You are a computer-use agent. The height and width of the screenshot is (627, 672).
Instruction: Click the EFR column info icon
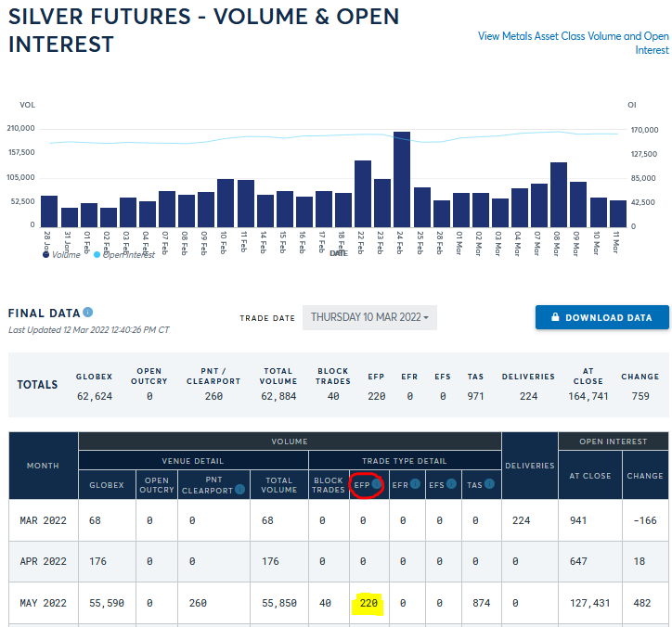415,484
